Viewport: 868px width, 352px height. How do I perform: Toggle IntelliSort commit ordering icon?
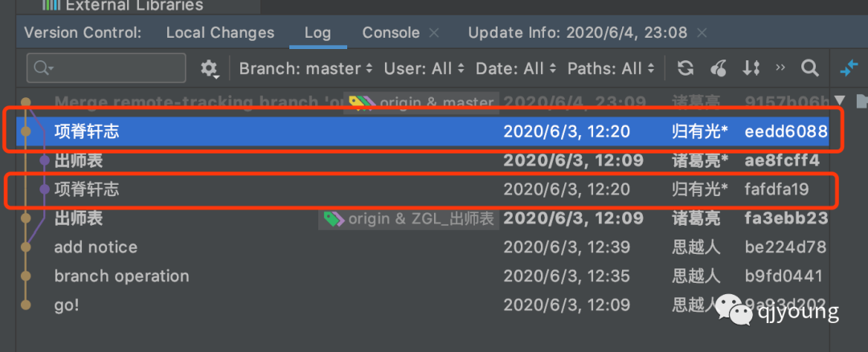tap(751, 68)
